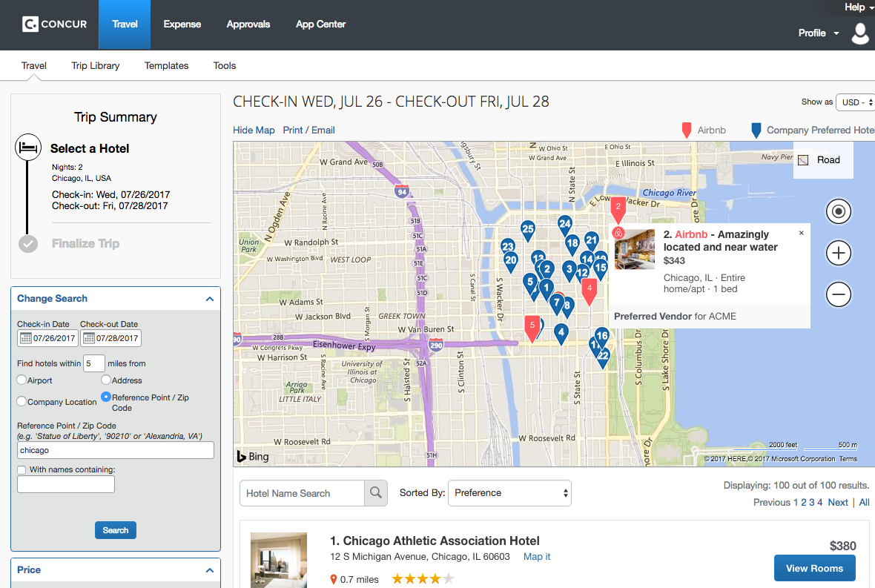Click the Hotel Name Search field
The width and height of the screenshot is (875, 588).
coord(302,493)
